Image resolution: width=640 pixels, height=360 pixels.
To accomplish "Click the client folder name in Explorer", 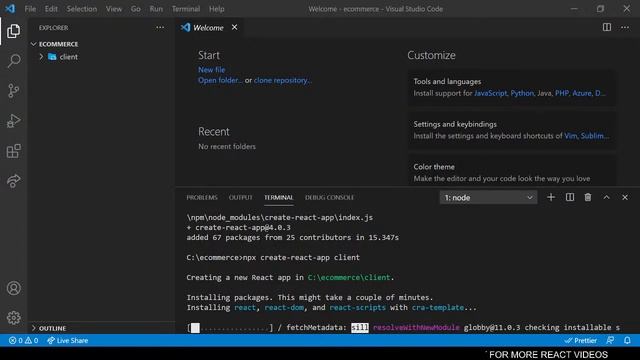I will point(69,57).
